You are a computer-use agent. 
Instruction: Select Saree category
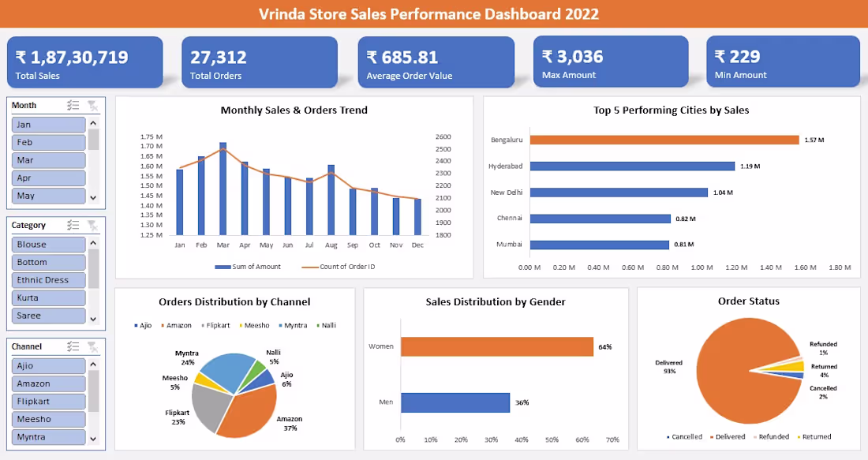[x=49, y=315]
